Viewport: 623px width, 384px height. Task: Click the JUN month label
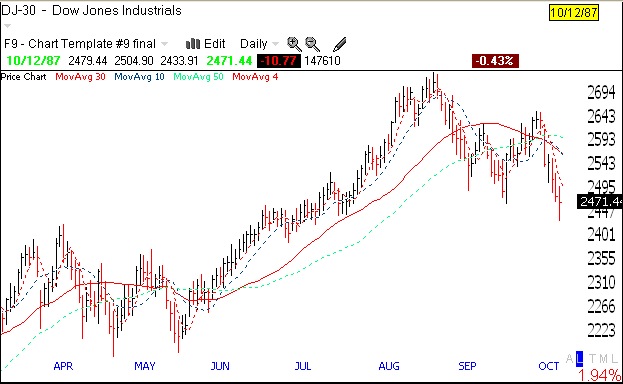coord(220,366)
